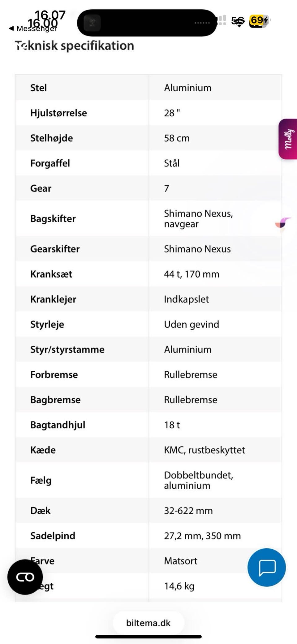
Task: Tap the battery indicator showing 69
Action: pyautogui.click(x=259, y=21)
